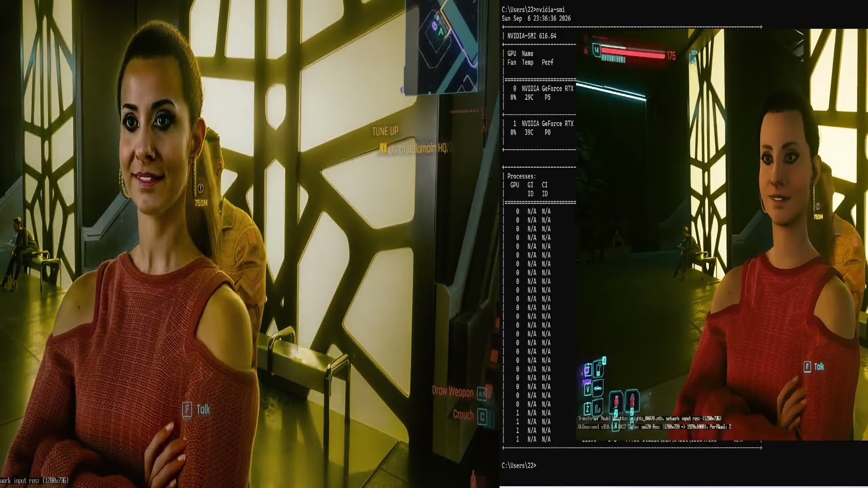The height and width of the screenshot is (488, 868).
Task: Click the V key icon on the HUD
Action: pyautogui.click(x=587, y=389)
